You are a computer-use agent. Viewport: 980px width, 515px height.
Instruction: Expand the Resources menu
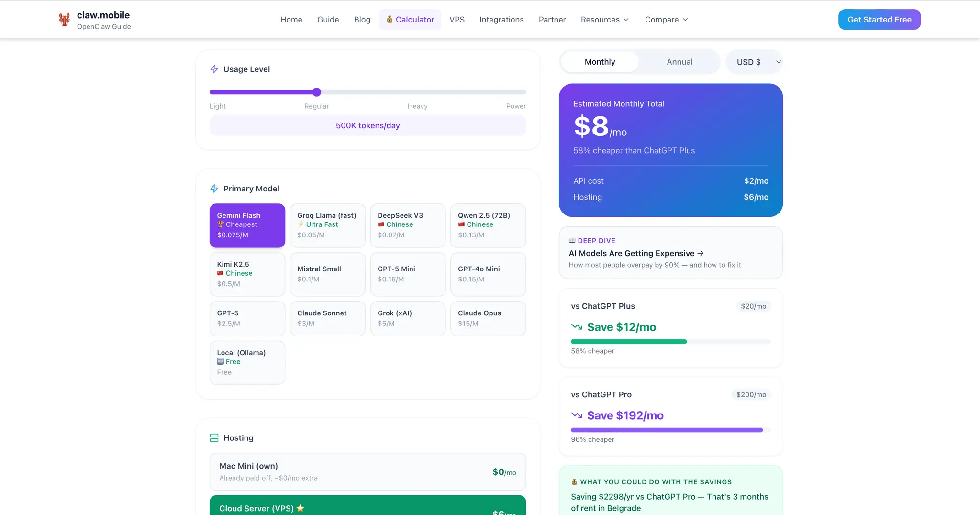coord(605,20)
